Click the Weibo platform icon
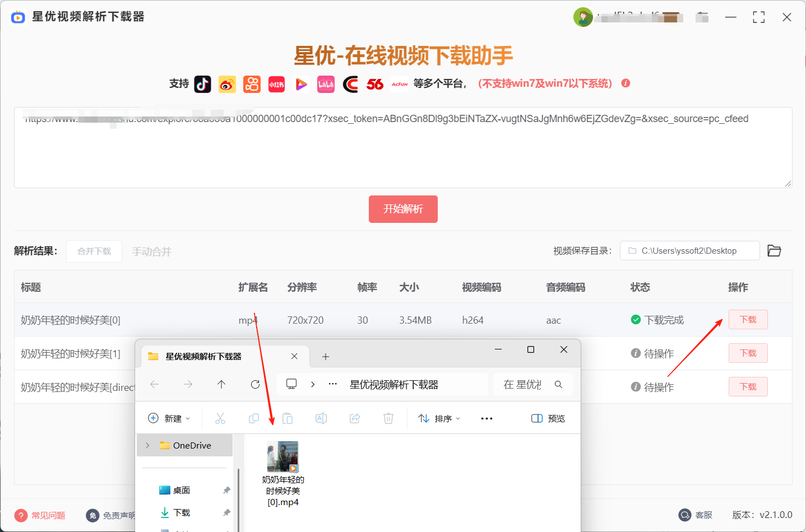The width and height of the screenshot is (806, 532). tap(227, 84)
